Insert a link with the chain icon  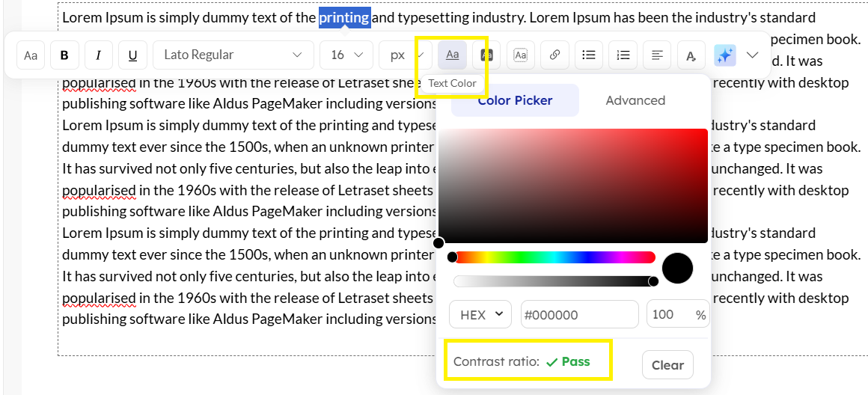[554, 55]
